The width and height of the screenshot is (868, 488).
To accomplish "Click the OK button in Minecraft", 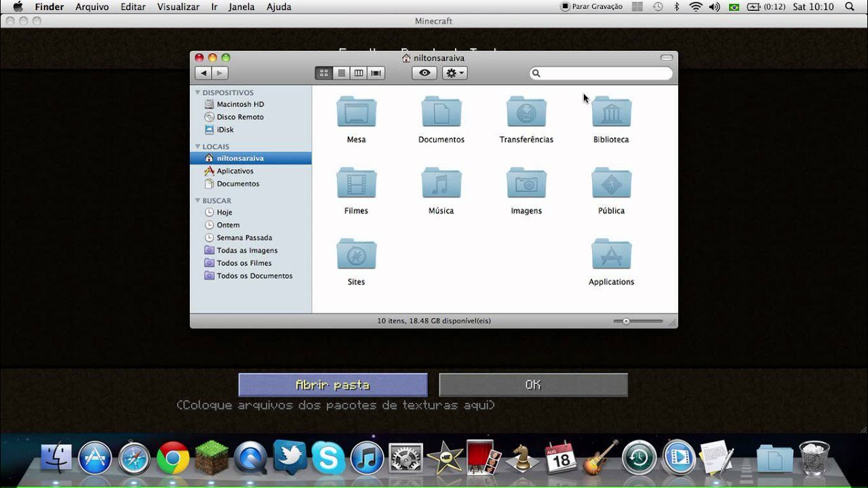I will 533,385.
